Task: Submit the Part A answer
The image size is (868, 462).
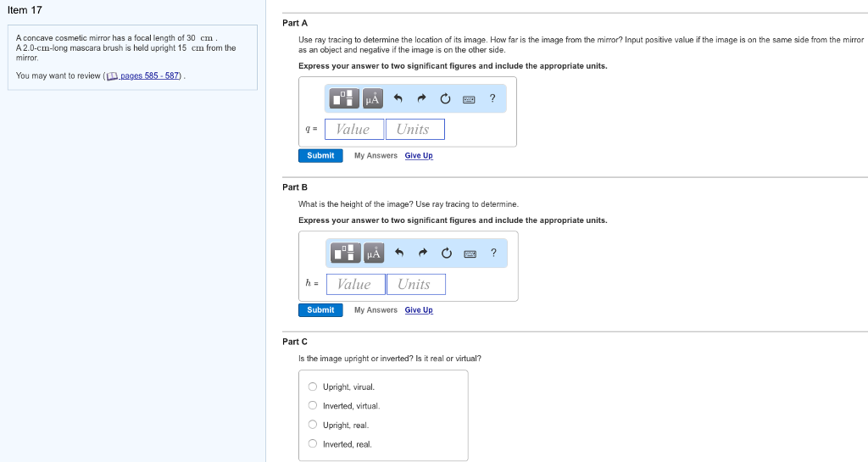Action: click(320, 156)
